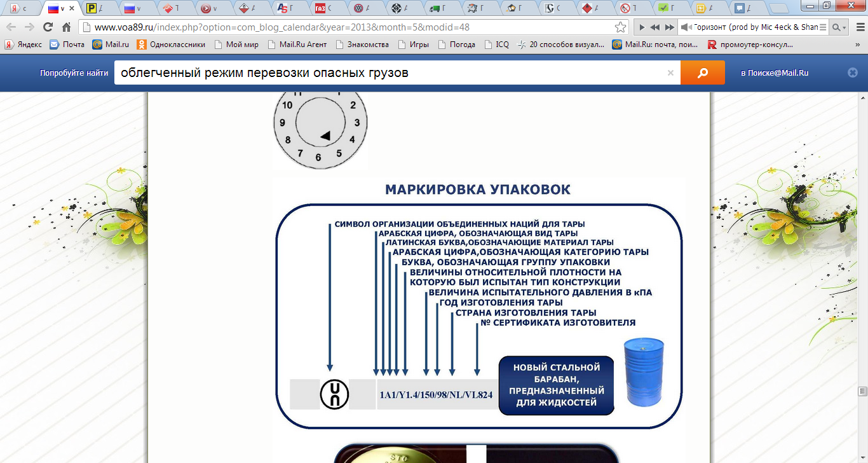The height and width of the screenshot is (463, 868).
Task: Click ГОД ИЗГОТОВЛЕНИЯ ТАРЫ text
Action: tap(501, 303)
